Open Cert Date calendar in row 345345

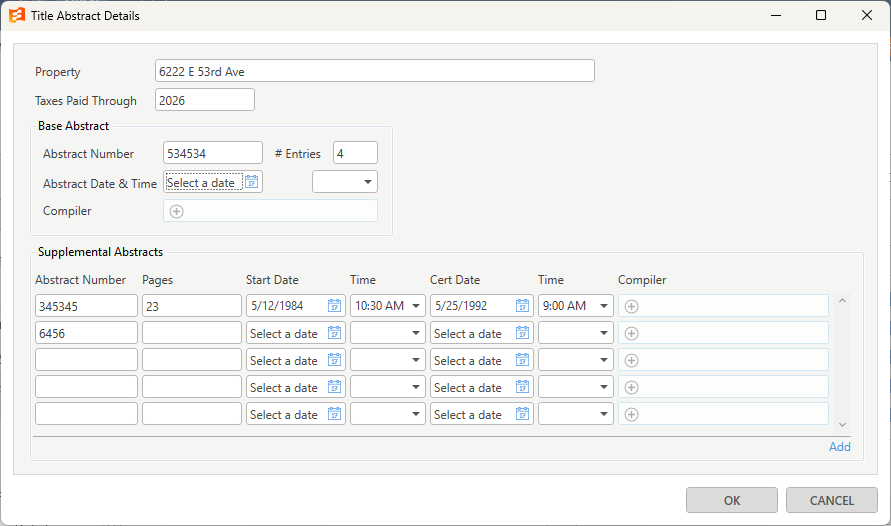click(x=522, y=306)
